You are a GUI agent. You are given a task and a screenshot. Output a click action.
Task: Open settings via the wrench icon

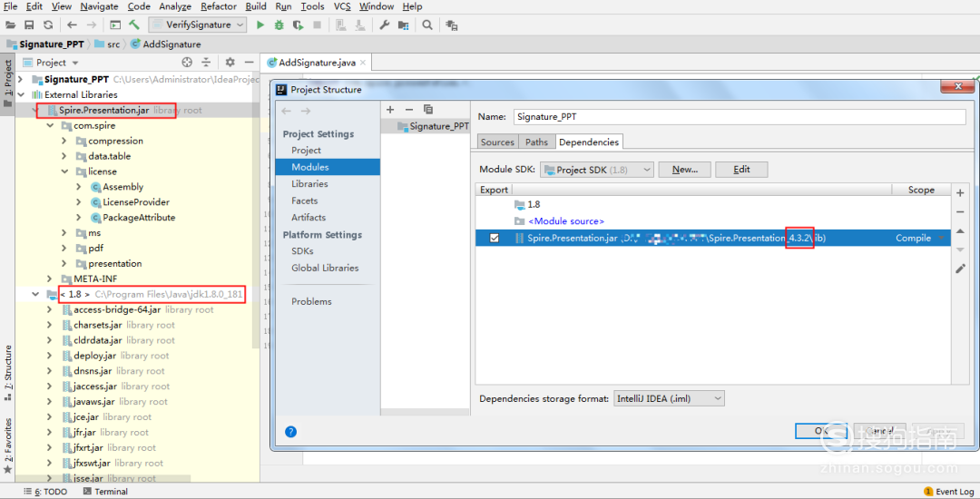[x=385, y=25]
